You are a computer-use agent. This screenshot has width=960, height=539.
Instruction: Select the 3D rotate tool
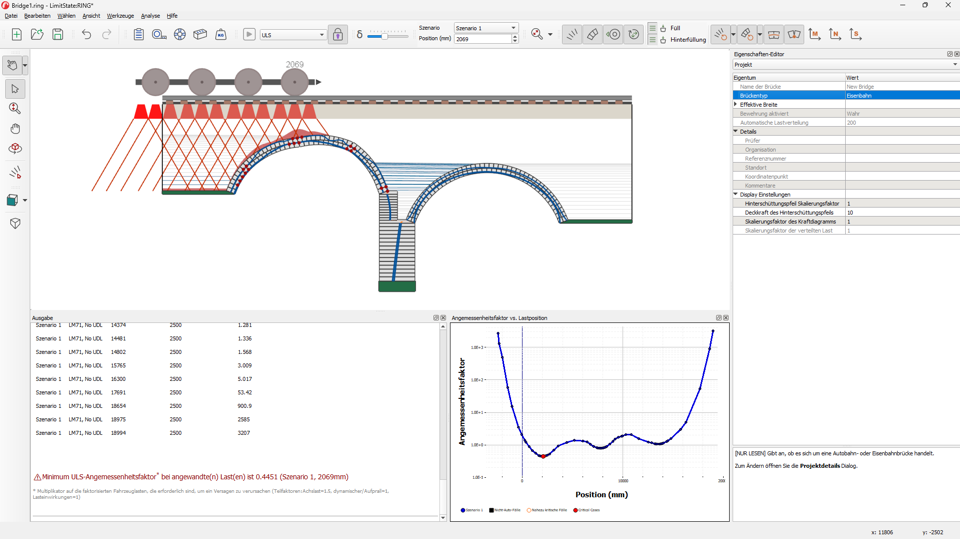(x=15, y=149)
